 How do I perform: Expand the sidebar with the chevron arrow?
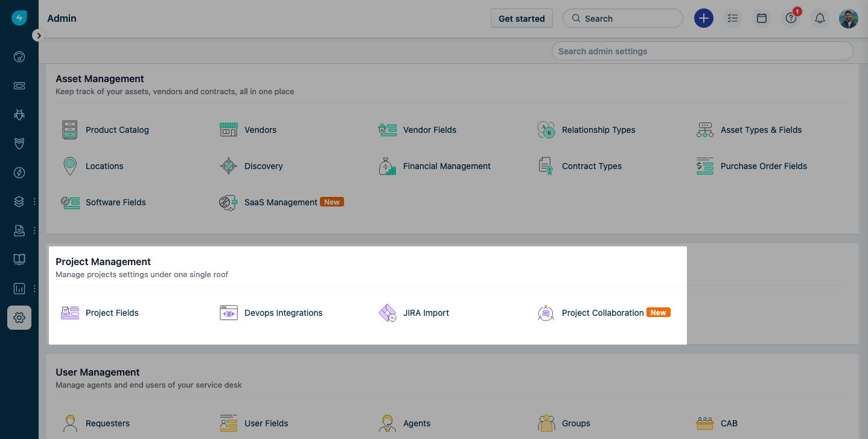(x=39, y=36)
